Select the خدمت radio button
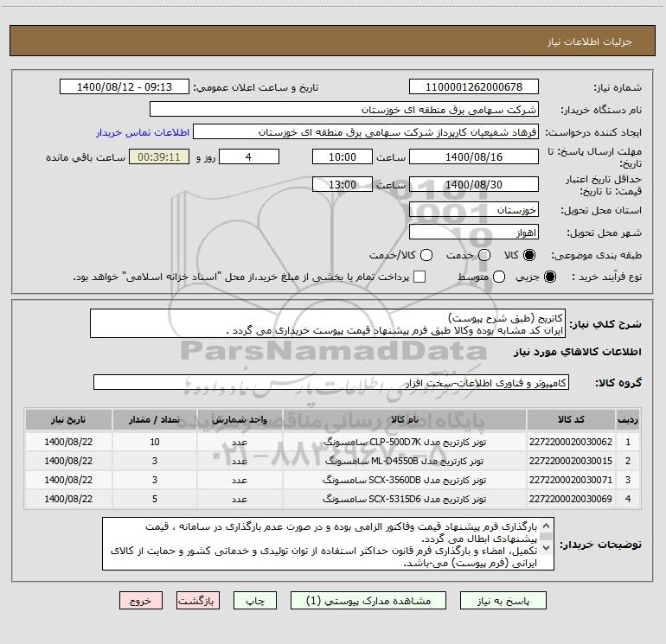666x644 pixels. pos(484,255)
